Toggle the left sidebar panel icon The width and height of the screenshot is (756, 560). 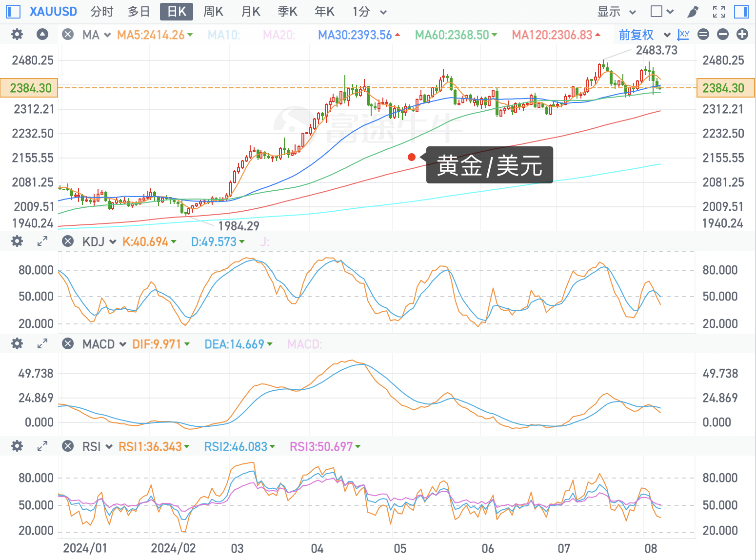tap(13, 11)
